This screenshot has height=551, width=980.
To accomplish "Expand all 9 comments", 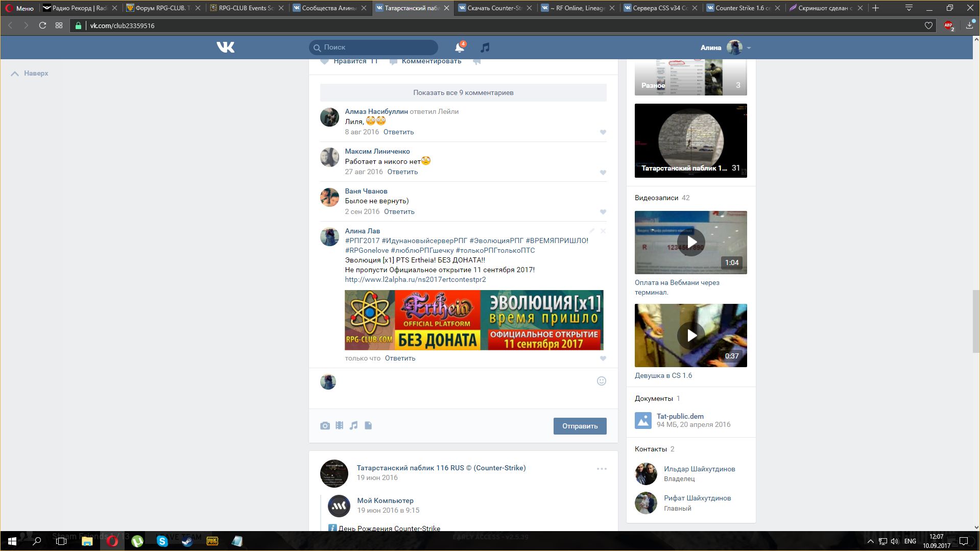I will pyautogui.click(x=463, y=92).
